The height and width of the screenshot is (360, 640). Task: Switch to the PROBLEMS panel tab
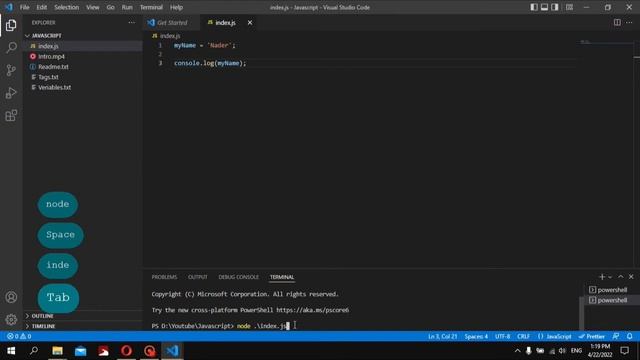pos(164,277)
